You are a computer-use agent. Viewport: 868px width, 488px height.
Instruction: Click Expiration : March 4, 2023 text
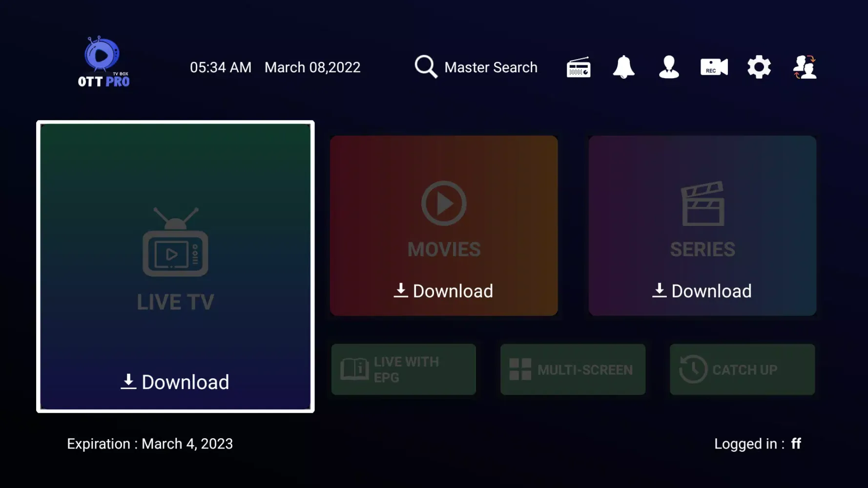(150, 444)
